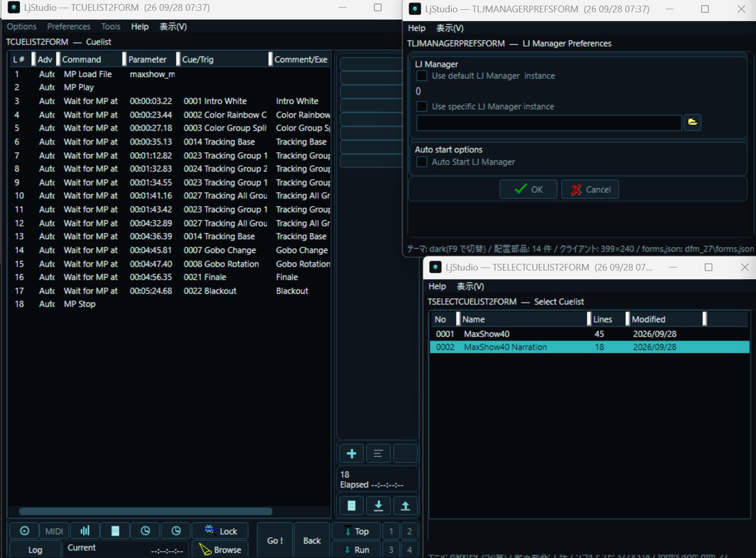Image resolution: width=756 pixels, height=558 pixels.
Task: Click the LjStudio app icon in the Cuelist title bar
Action: point(14,8)
